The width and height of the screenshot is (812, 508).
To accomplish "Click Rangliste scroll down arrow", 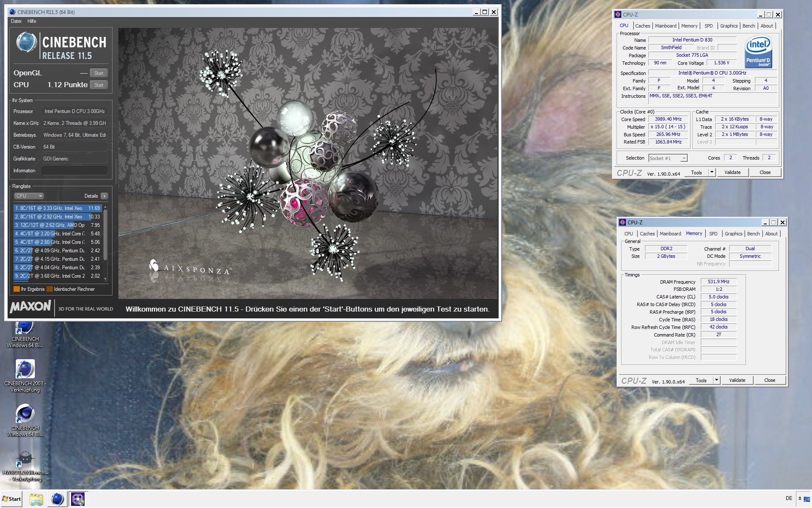I will [105, 279].
